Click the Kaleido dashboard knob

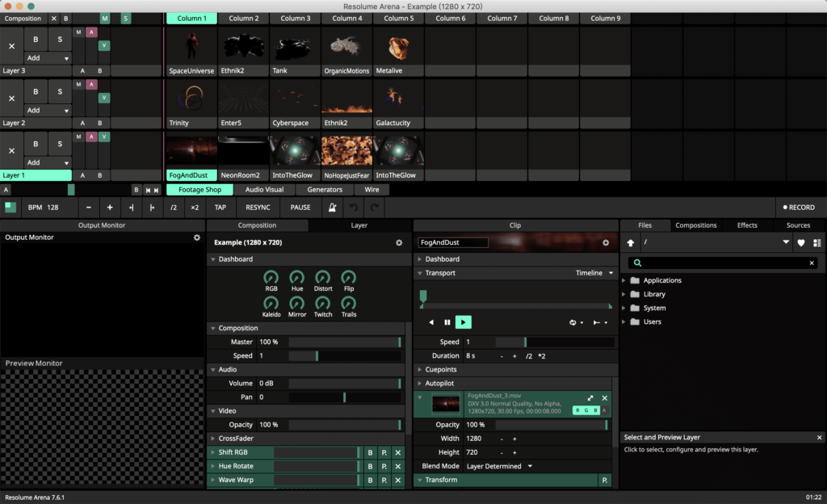271,304
